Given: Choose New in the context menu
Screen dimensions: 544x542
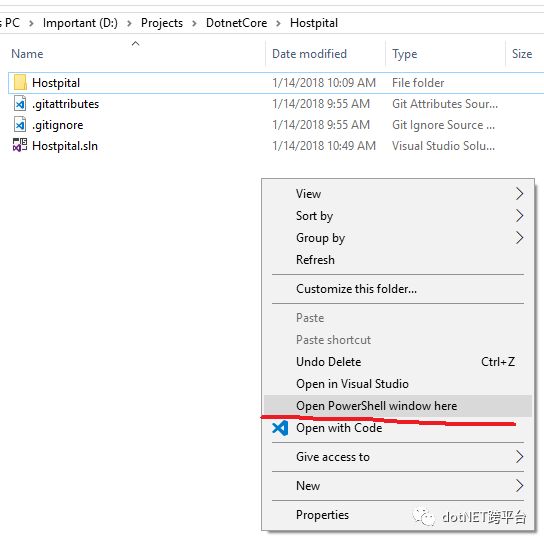Looking at the screenshot, I should pos(398,485).
